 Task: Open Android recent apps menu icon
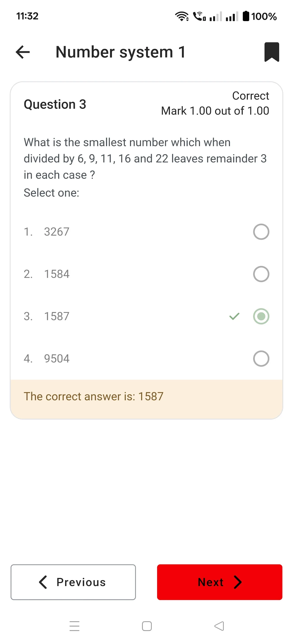[74, 626]
